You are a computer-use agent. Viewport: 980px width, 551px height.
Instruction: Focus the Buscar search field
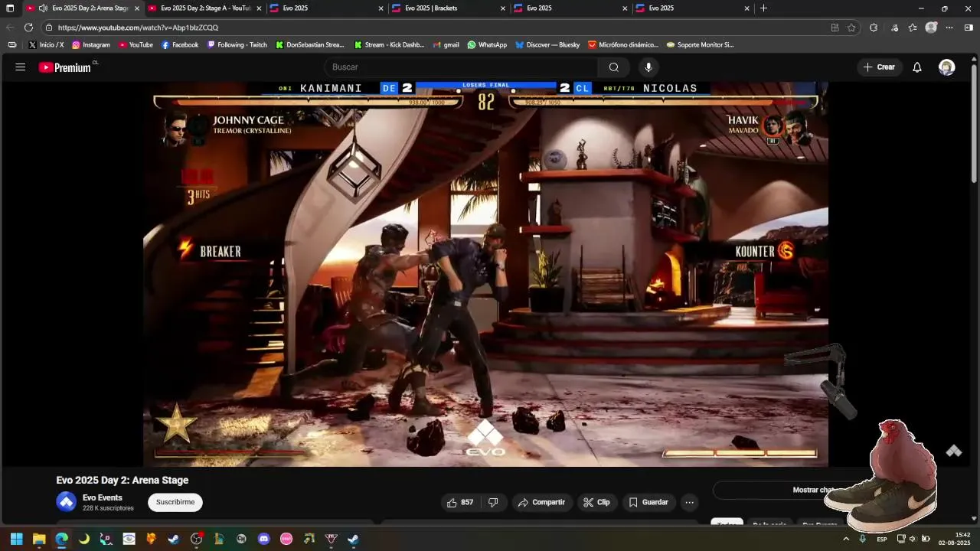click(x=461, y=67)
